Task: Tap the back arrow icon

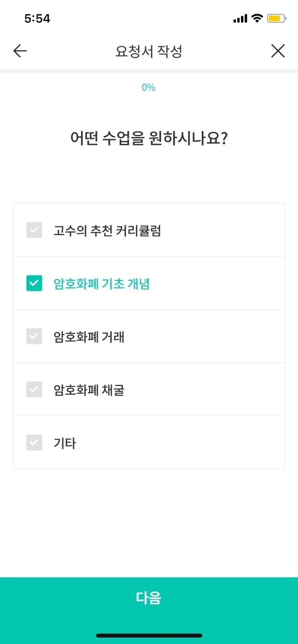Action: [x=19, y=51]
